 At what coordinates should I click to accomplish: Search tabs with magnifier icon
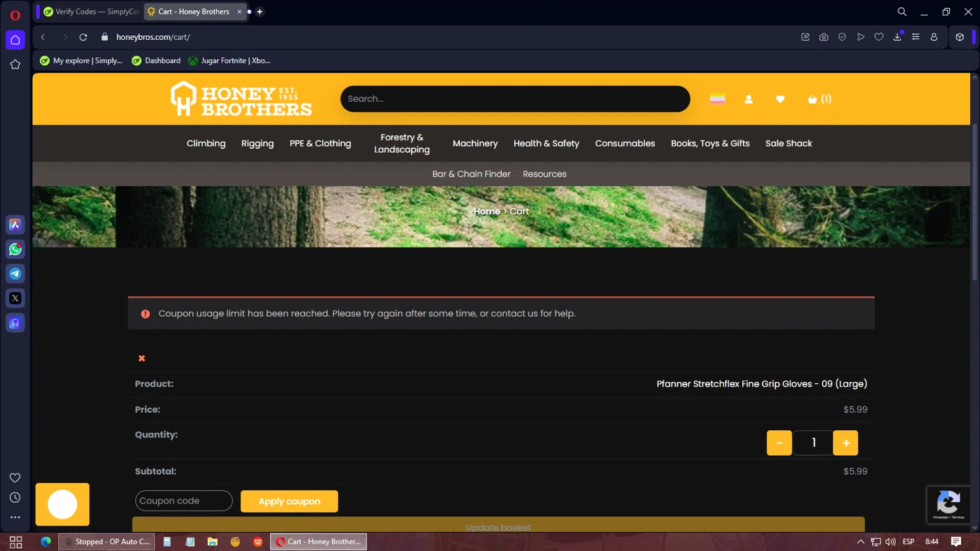pyautogui.click(x=902, y=12)
